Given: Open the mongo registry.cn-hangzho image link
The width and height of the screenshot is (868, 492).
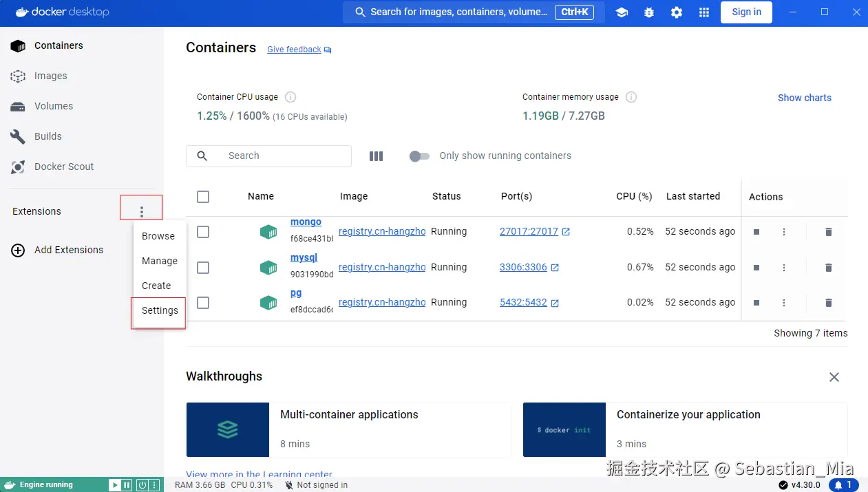Looking at the screenshot, I should [x=382, y=232].
